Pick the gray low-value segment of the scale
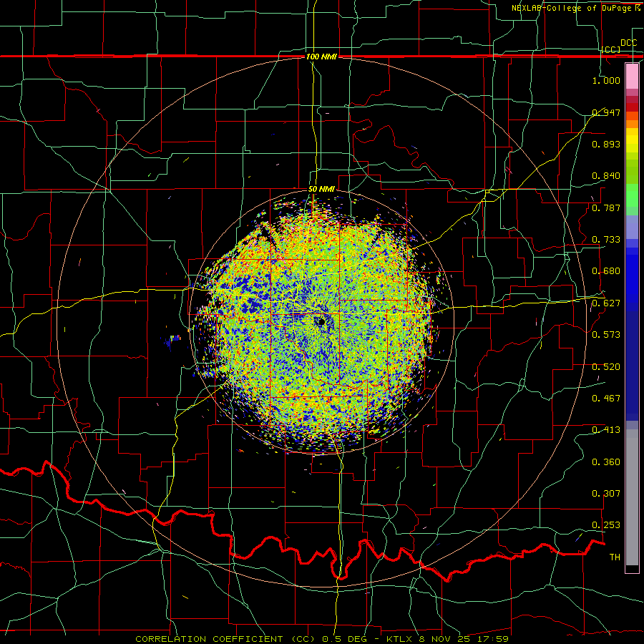 click(632, 497)
